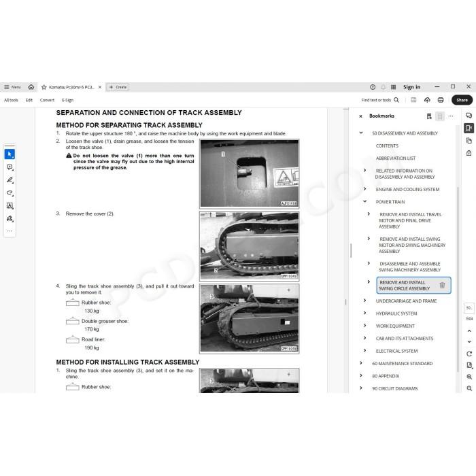Click the add bookmark icon
Screen dimensions: 476x476
[429, 116]
